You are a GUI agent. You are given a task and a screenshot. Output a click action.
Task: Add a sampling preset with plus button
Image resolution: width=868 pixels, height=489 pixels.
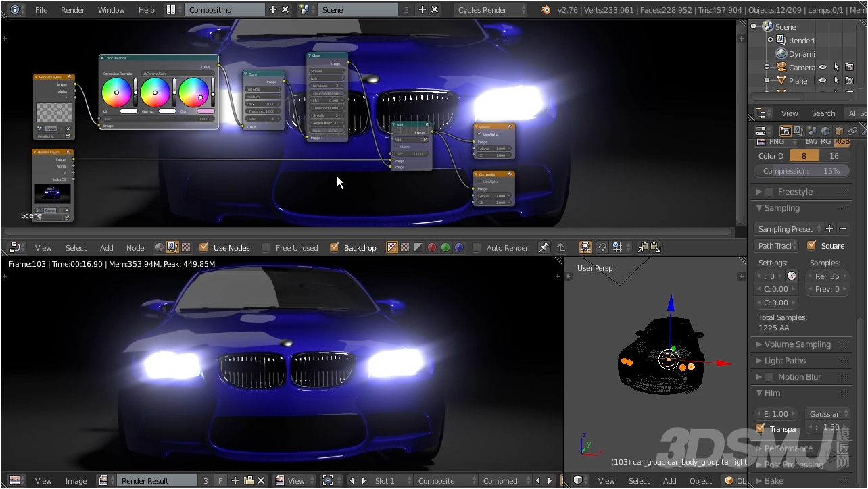pos(829,229)
